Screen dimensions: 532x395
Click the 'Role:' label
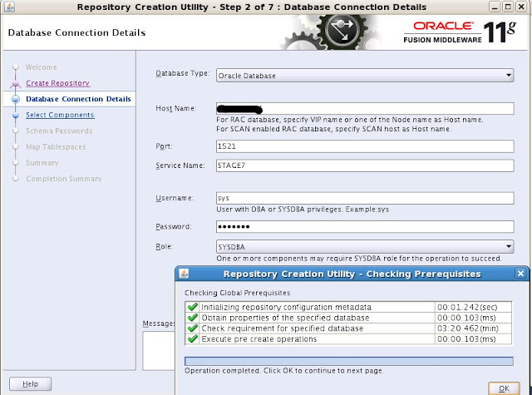tap(165, 246)
